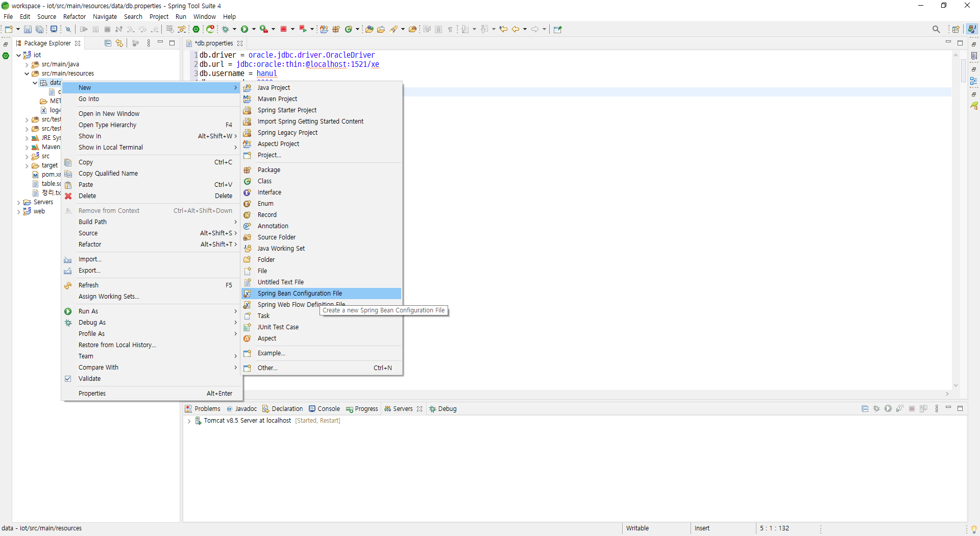Click the Coverage launch toolbar icon
The width and height of the screenshot is (980, 536).
(263, 29)
